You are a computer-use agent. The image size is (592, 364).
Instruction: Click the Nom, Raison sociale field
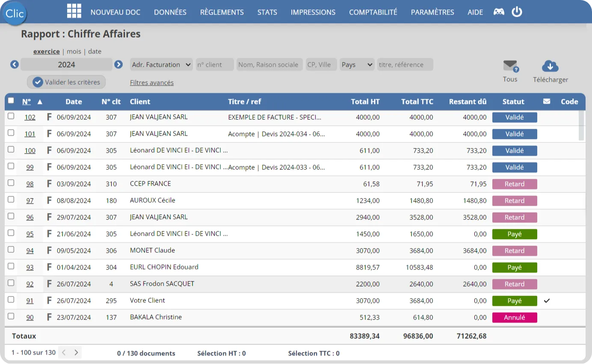pyautogui.click(x=269, y=65)
